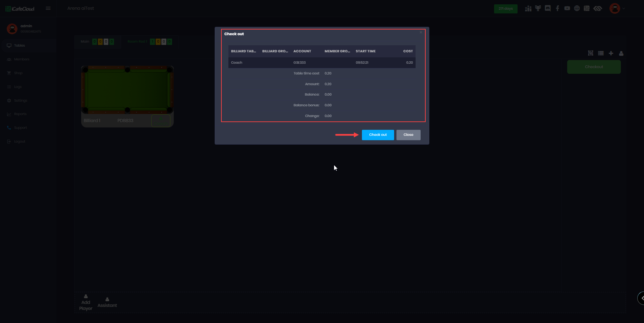Open the YouTube icon in header
This screenshot has height=323, width=644.
567,8
